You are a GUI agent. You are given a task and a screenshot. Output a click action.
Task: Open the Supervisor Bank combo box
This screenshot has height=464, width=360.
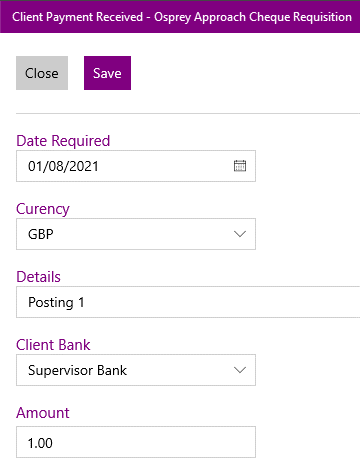pyautogui.click(x=136, y=370)
